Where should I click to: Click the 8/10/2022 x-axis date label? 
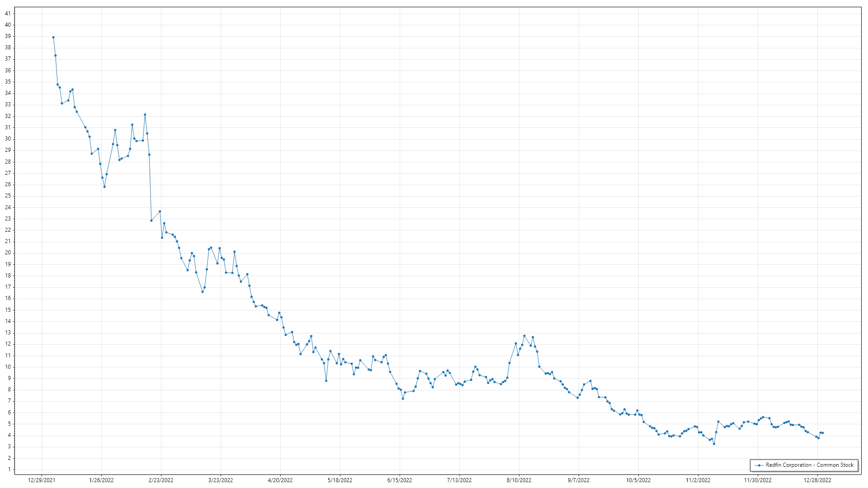519,480
